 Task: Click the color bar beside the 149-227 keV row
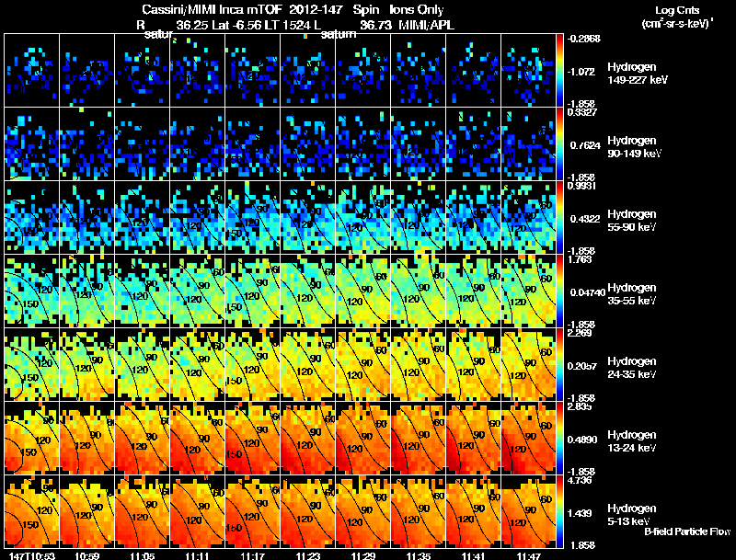(560, 71)
